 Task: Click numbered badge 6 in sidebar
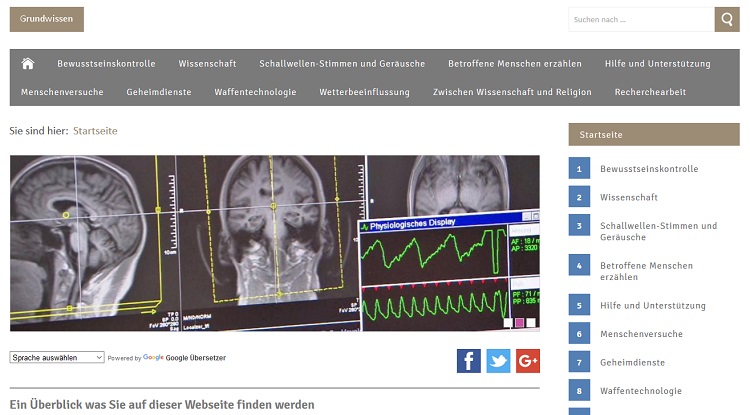[579, 334]
